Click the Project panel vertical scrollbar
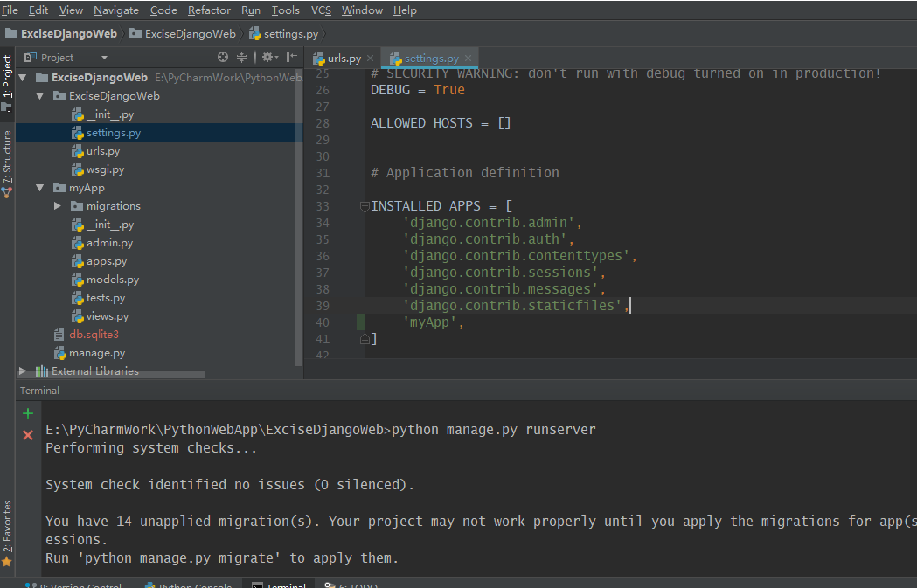This screenshot has width=917, height=588. [300, 218]
